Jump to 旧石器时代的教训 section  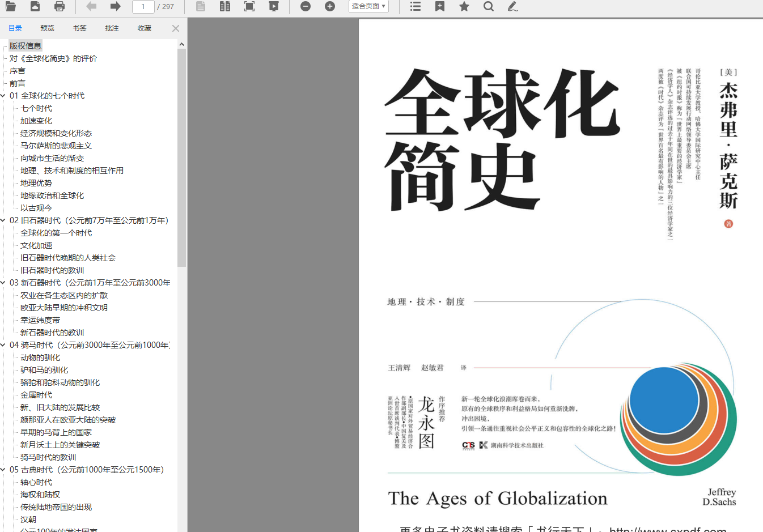point(52,270)
